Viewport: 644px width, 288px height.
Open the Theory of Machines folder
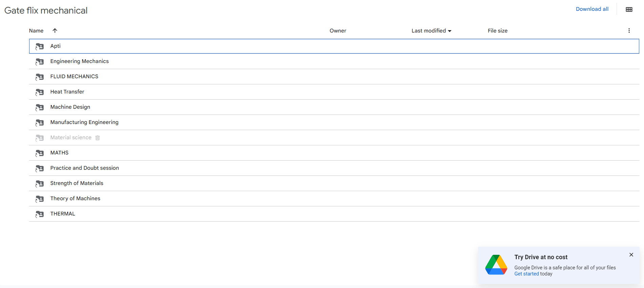(75, 199)
